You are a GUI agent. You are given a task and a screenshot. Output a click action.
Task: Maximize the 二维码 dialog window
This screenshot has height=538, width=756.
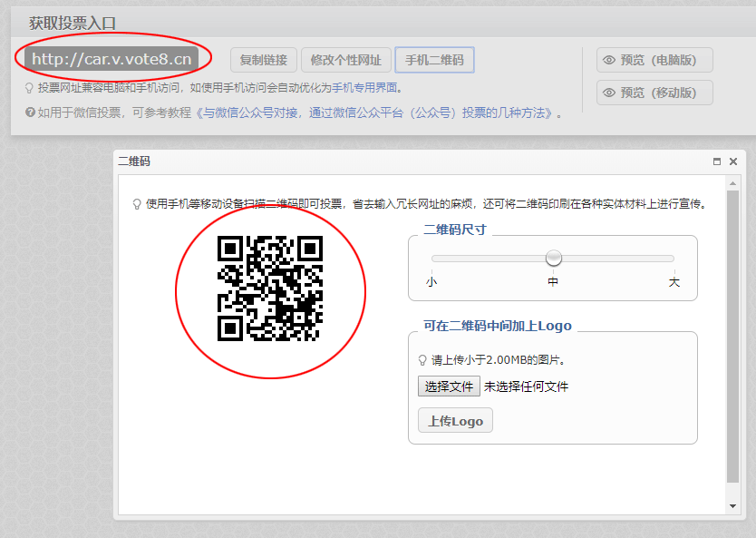coord(717,161)
